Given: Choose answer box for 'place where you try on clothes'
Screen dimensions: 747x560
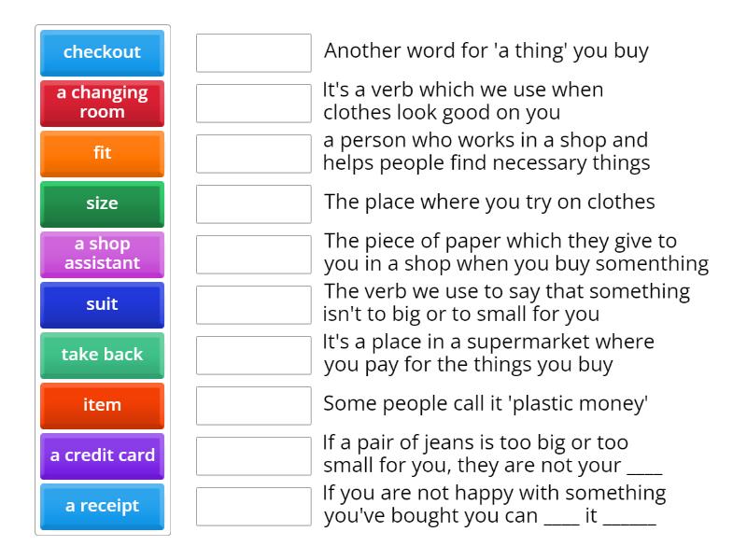Looking at the screenshot, I should tap(253, 203).
